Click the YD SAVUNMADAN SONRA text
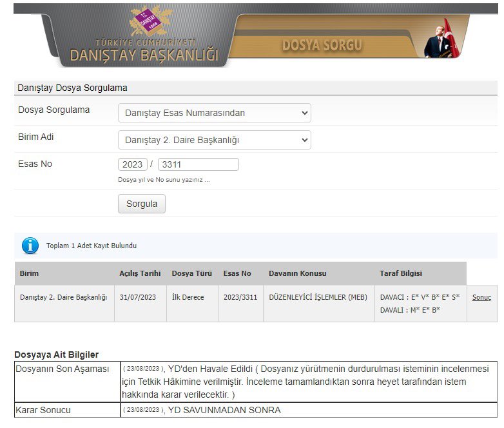 (x=224, y=410)
